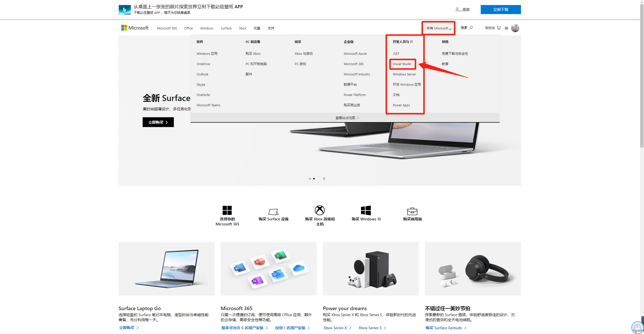Open 数据平台 menu link
Viewport: 644px width, 334px height.
coord(350,84)
